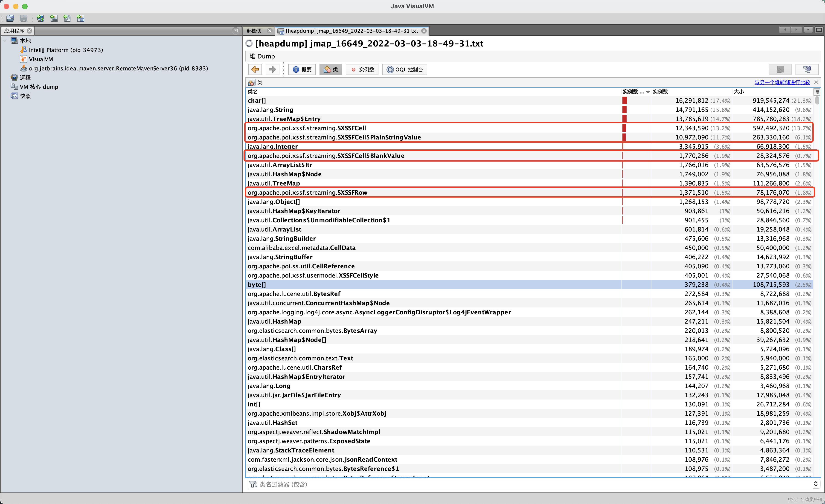Click the Add application snapshot toolbar icon
Image resolution: width=825 pixels, height=504 pixels.
point(80,18)
